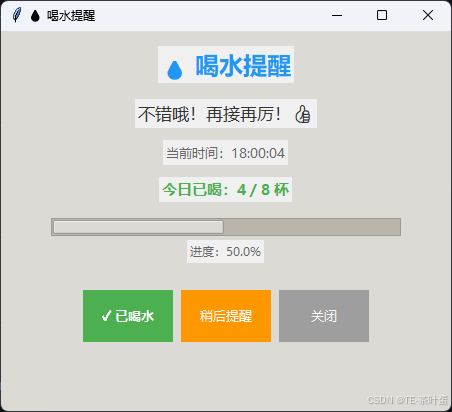
Task: Minimize the 喝水提醒 window
Action: (337, 15)
